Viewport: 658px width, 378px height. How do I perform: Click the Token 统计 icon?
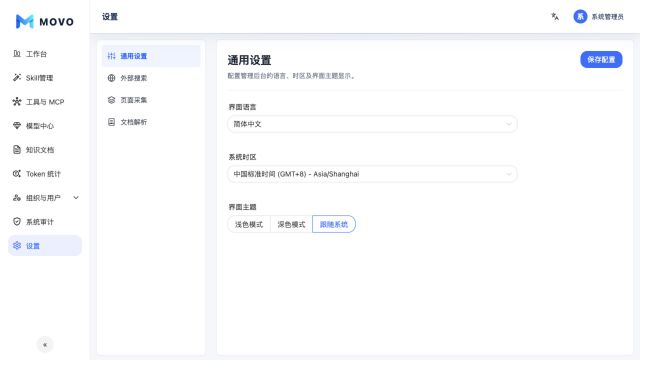[x=17, y=174]
